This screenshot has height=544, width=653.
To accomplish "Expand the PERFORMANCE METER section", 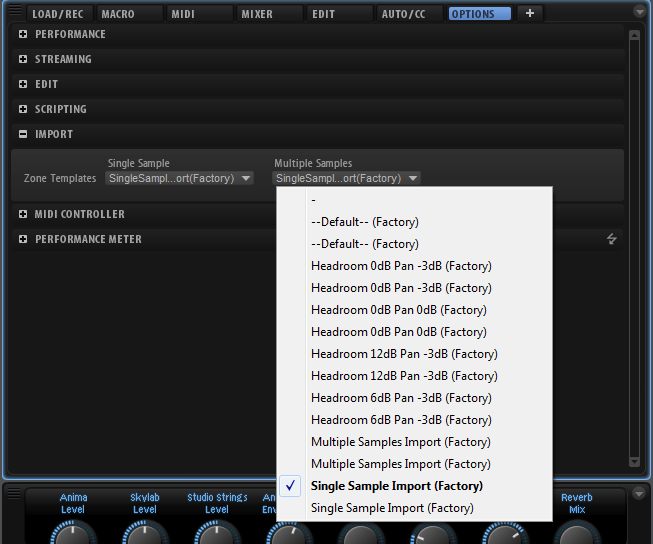I will pyautogui.click(x=23, y=239).
